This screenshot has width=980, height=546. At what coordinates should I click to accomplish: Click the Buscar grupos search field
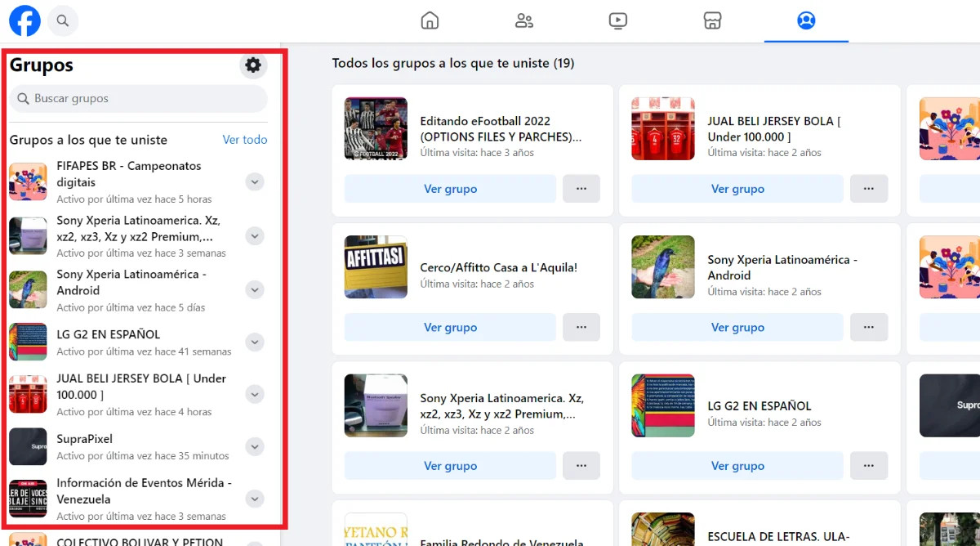tap(139, 99)
